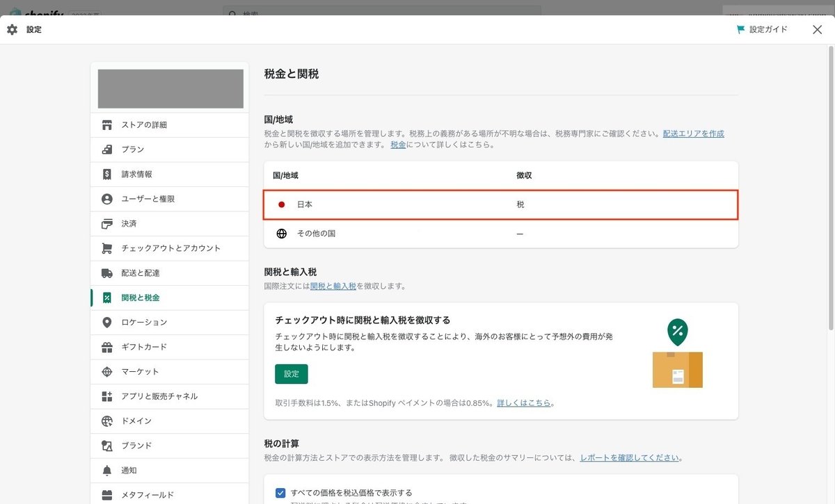Click the store details shop icon
Image resolution: width=835 pixels, height=504 pixels.
pyautogui.click(x=106, y=125)
